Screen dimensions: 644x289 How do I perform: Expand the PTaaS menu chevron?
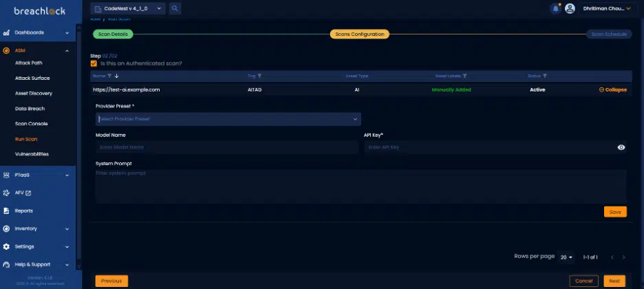[67, 175]
